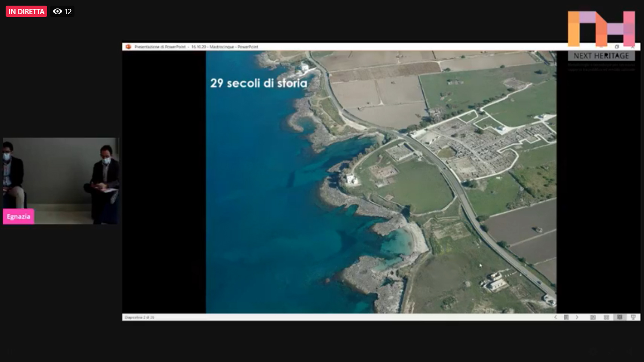Screen dimensions: 644x362
Task: Click the PowerPoint app icon in title bar
Action: (128, 47)
